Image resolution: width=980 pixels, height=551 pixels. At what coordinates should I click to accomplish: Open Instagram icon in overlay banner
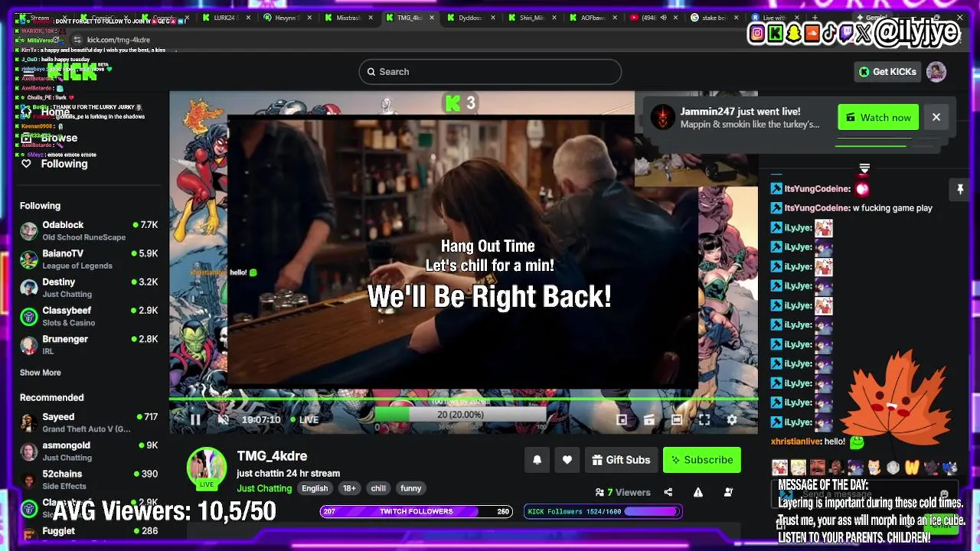pos(757,33)
